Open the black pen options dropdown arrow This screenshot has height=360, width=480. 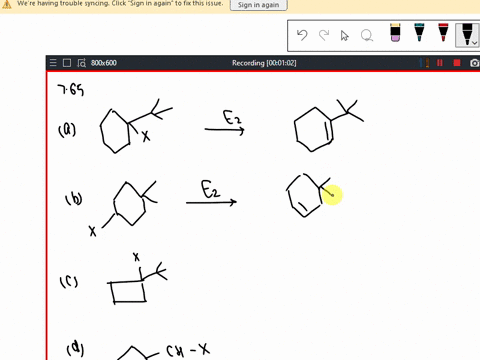(x=475, y=43)
